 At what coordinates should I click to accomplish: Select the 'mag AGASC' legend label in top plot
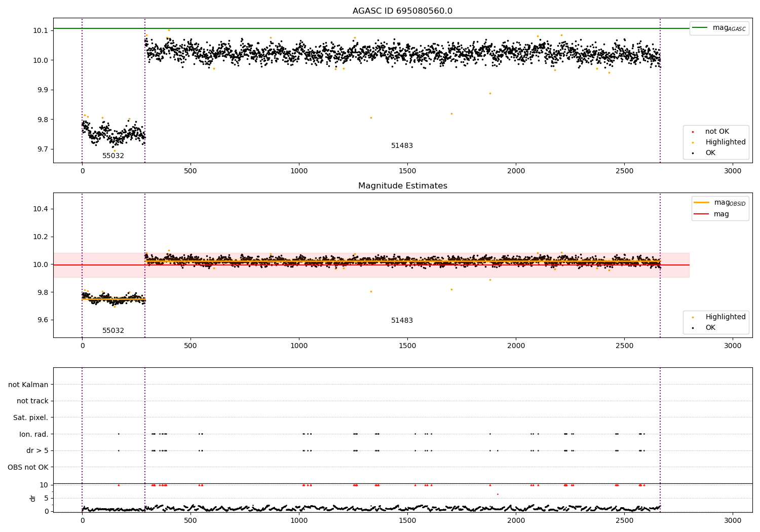729,28
